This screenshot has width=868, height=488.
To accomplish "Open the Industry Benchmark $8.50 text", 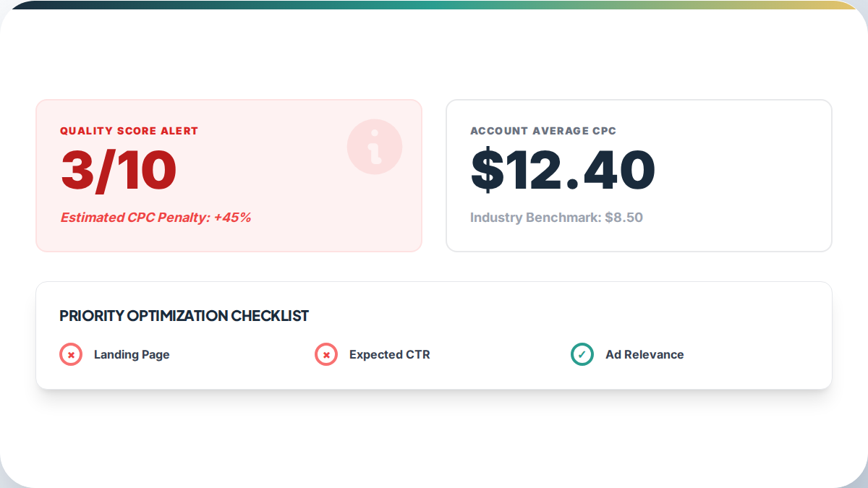I will pyautogui.click(x=556, y=218).
